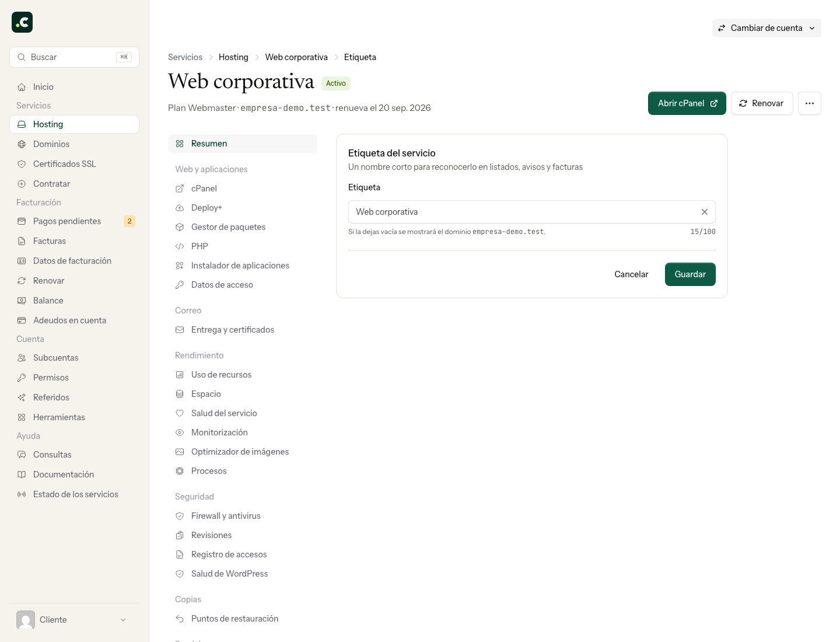The height and width of the screenshot is (642, 840).
Task: Clear the Etiqueta field with the X icon
Action: tap(704, 212)
